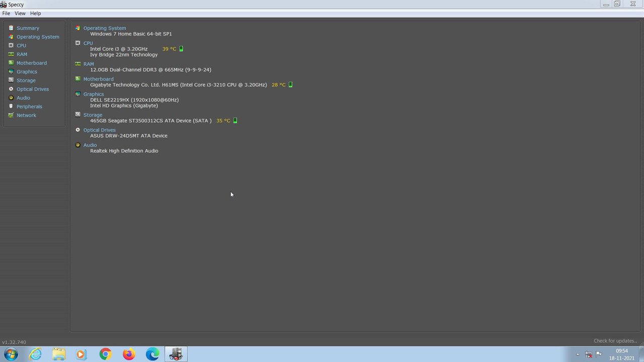Launch Microsoft Edge from taskbar
The width and height of the screenshot is (644, 362).
click(152, 354)
